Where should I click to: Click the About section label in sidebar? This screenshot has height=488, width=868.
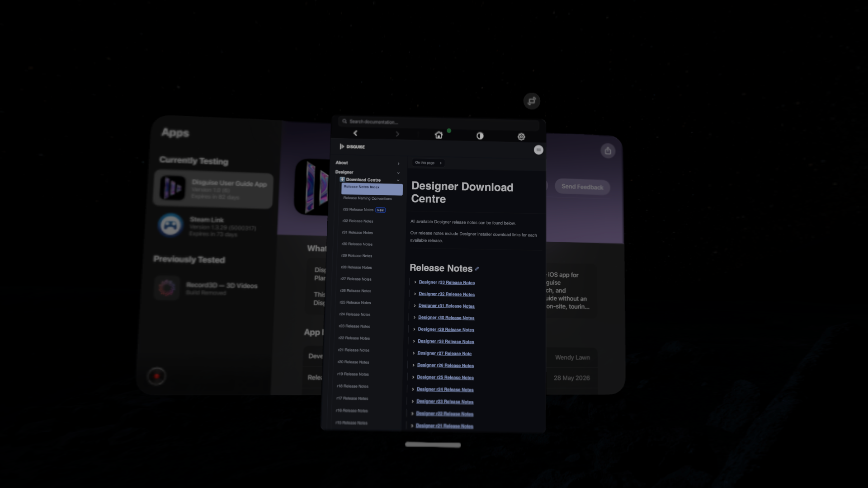pyautogui.click(x=342, y=163)
